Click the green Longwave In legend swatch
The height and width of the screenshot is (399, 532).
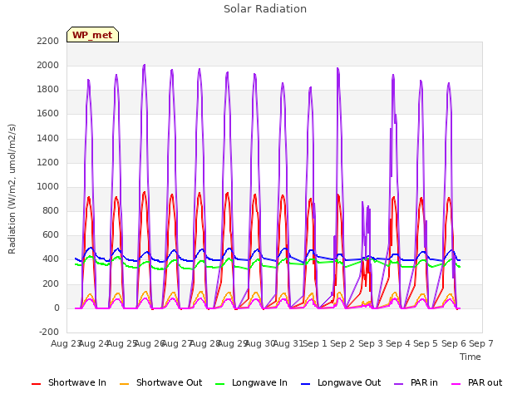(x=220, y=384)
